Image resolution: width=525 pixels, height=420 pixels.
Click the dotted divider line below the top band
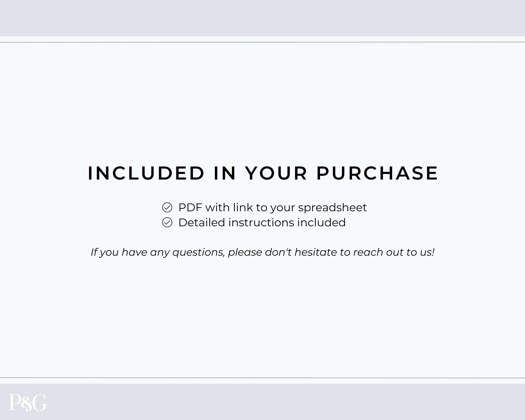coord(262,42)
